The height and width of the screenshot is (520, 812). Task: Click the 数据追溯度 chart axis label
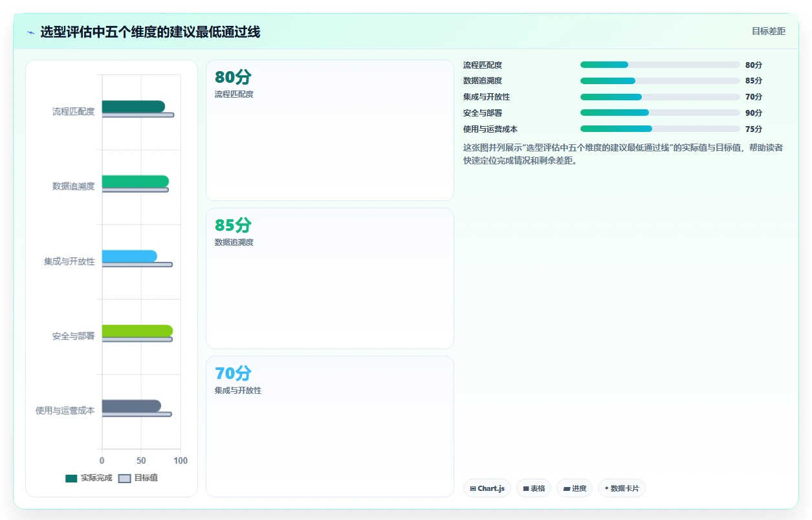(74, 186)
